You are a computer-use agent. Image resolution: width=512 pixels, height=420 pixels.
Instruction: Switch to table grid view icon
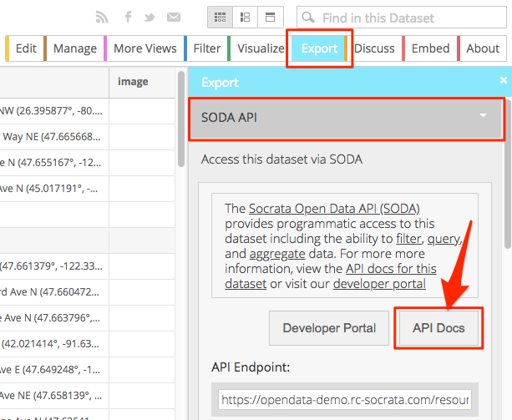pyautogui.click(x=220, y=17)
